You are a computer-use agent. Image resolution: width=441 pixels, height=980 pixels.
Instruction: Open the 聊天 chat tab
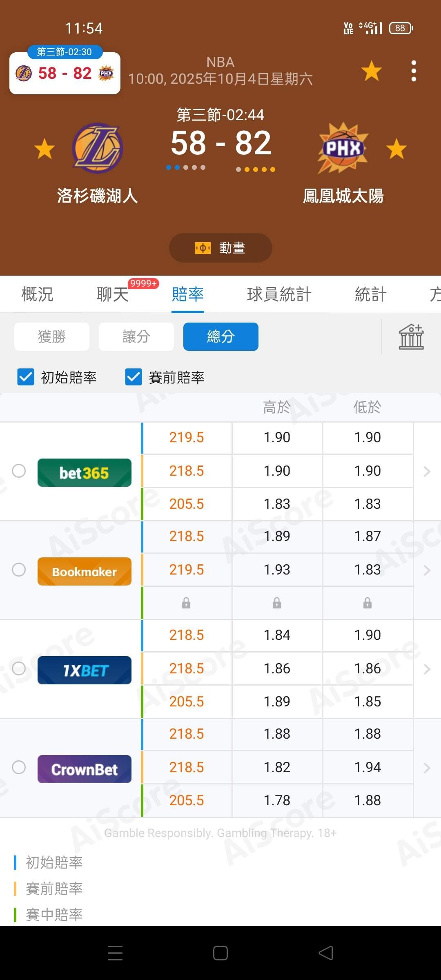point(113,294)
